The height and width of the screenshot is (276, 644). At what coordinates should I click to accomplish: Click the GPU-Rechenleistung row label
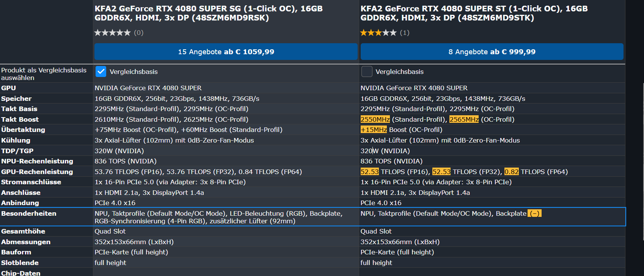(x=37, y=172)
